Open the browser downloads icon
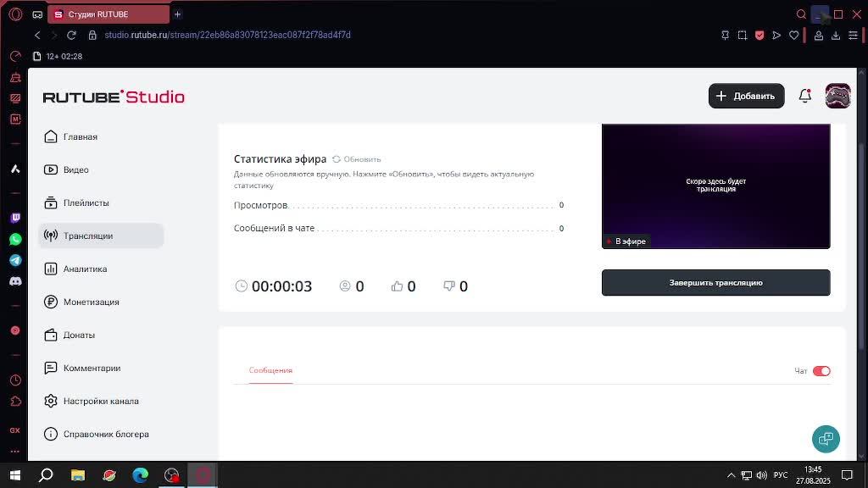The image size is (868, 488). 836,35
